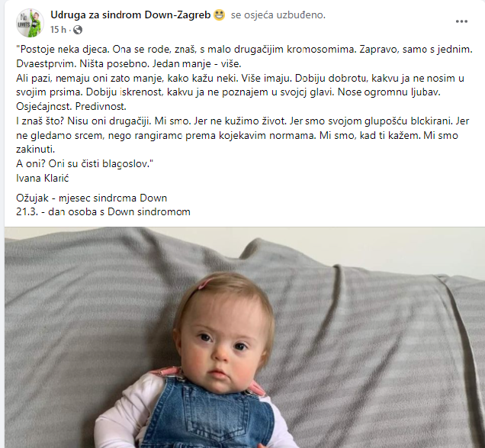Click the gray blanket area of photo
The width and height of the screenshot is (485, 448).
pos(371,340)
